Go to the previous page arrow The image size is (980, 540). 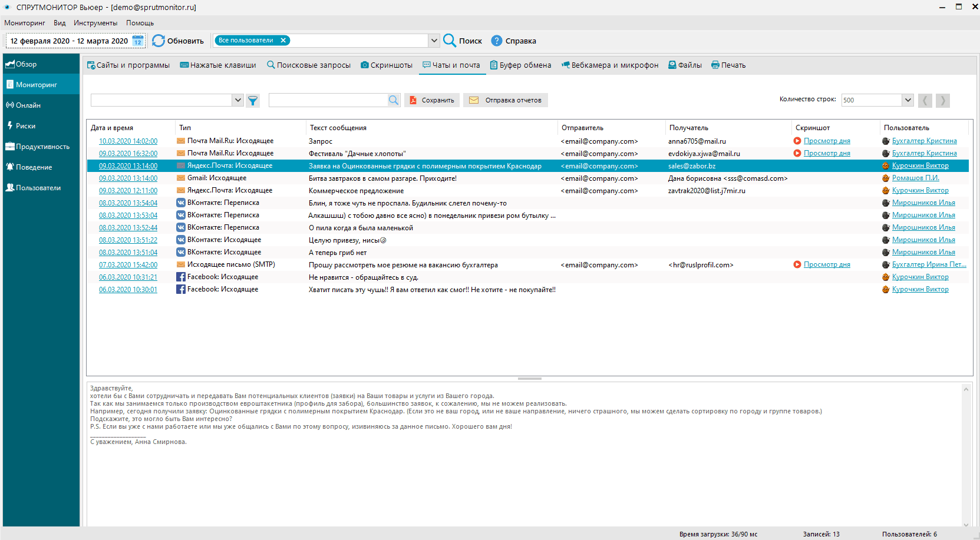925,101
